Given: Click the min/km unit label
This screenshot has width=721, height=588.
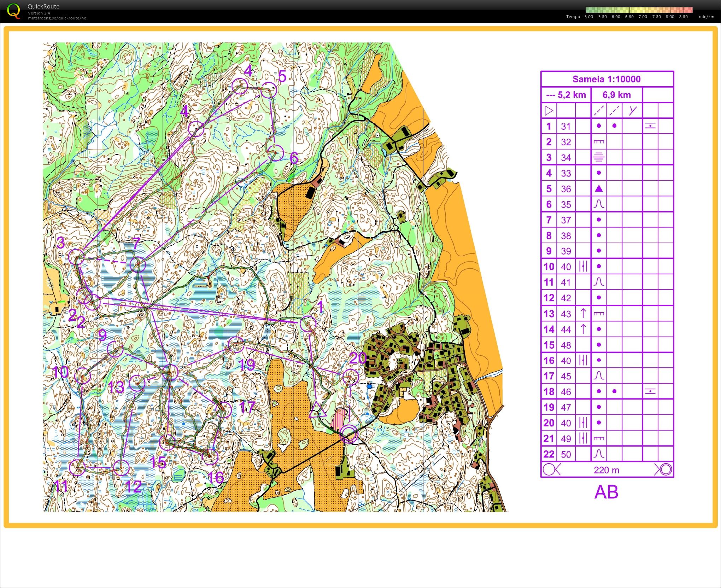Looking at the screenshot, I should [707, 17].
